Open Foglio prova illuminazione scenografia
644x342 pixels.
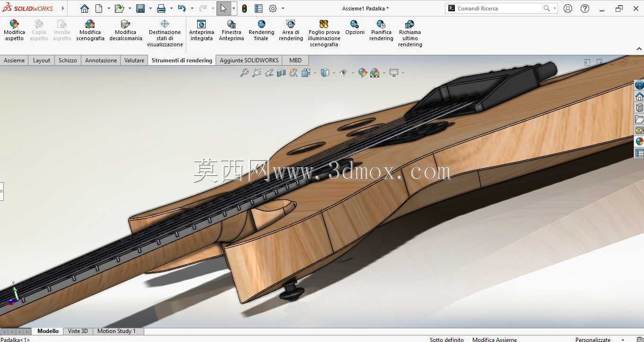pyautogui.click(x=324, y=33)
